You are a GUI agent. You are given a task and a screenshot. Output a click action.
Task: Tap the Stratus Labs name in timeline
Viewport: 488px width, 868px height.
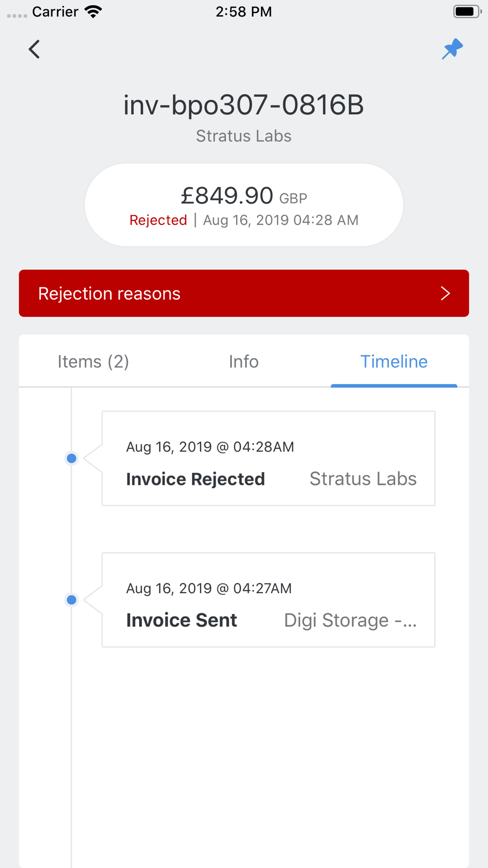(x=363, y=479)
